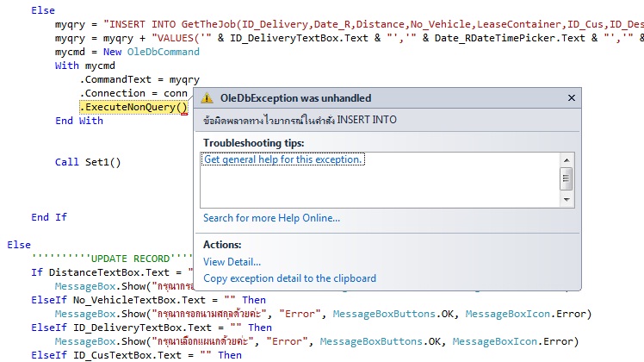644x362 pixels.
Task: Click 'OleDbCommand' in the code
Action: click(x=163, y=52)
